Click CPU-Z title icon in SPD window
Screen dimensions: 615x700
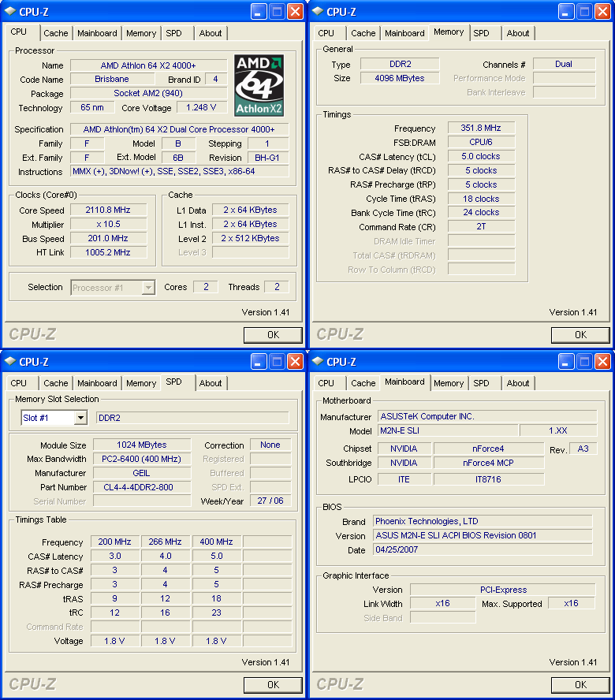[x=11, y=362]
